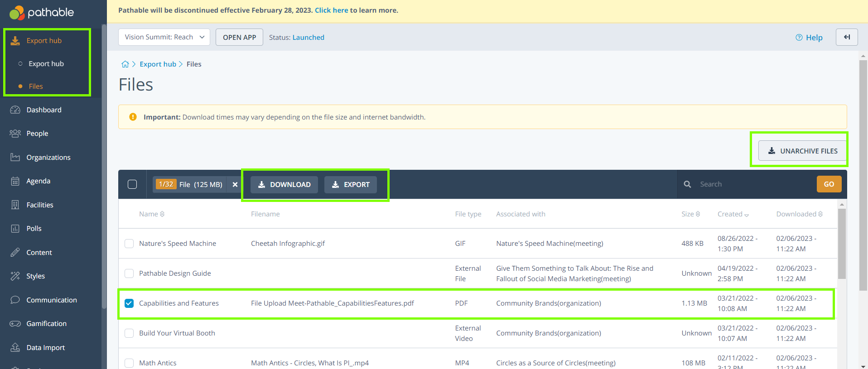The width and height of the screenshot is (868, 369).
Task: Click the Data Import upload icon
Action: pyautogui.click(x=15, y=348)
